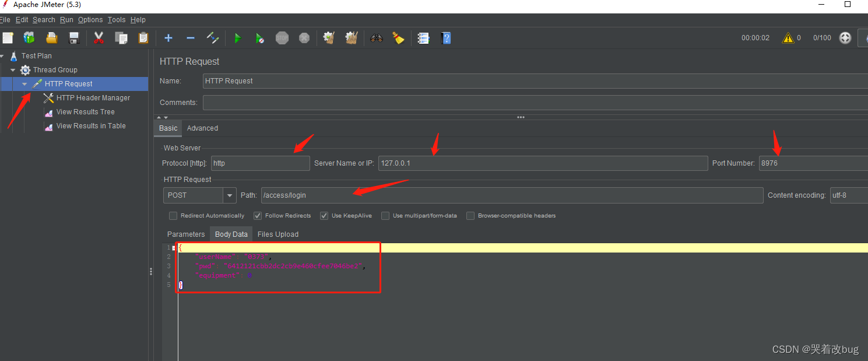Screen dimensions: 868x361
Task: Copy selected element via toolbar icon
Action: click(121, 38)
